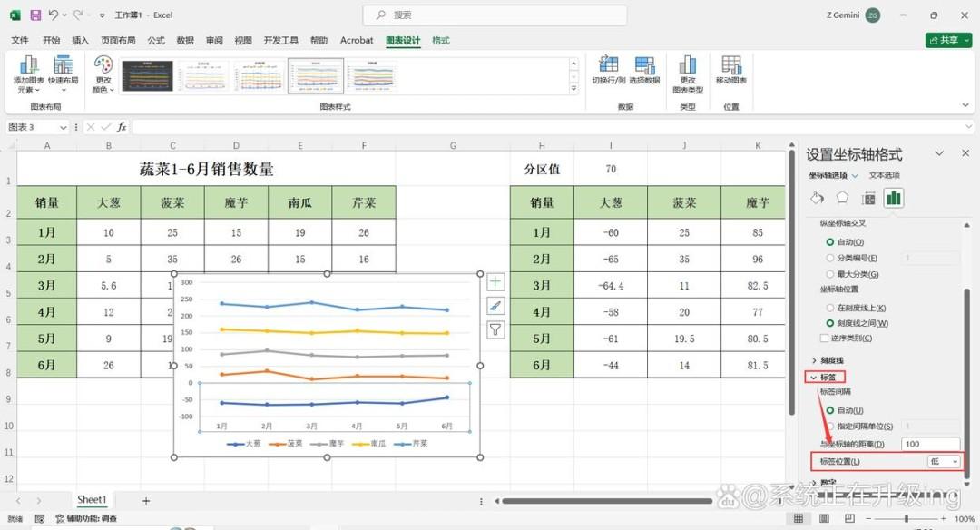Select 分类编号 radio button

coord(830,258)
